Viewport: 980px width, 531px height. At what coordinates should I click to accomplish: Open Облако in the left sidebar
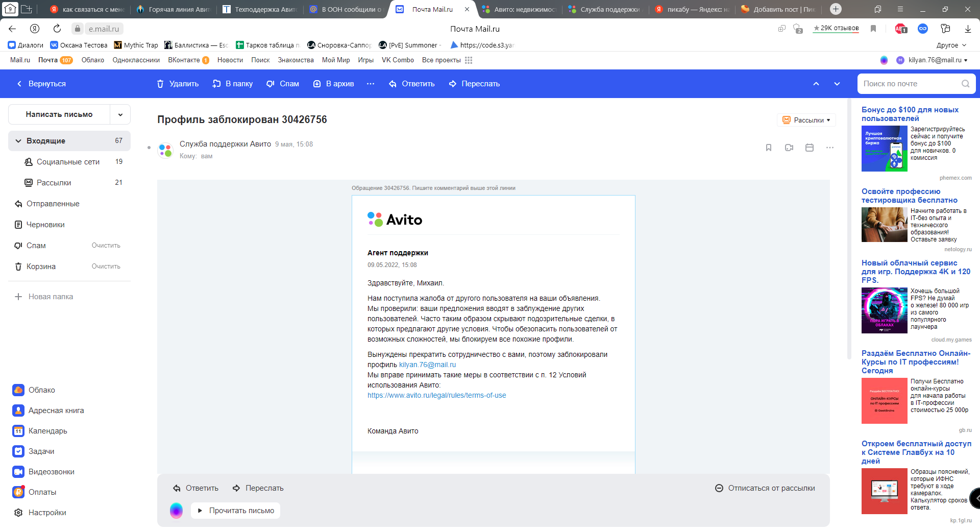click(34, 390)
